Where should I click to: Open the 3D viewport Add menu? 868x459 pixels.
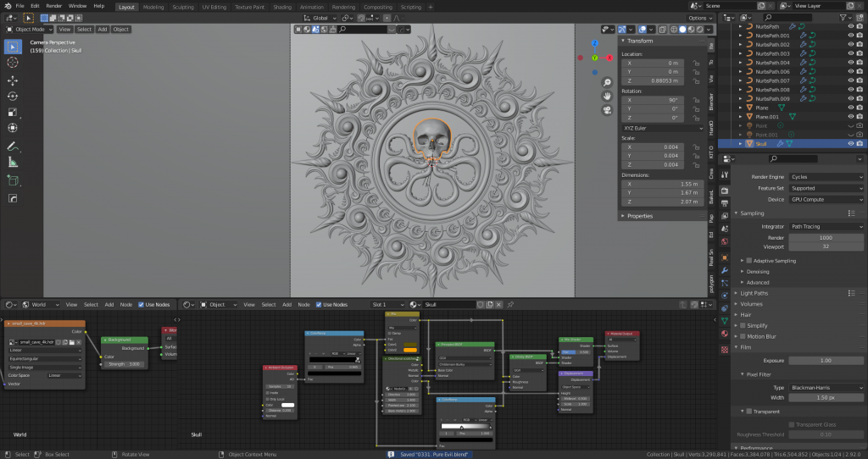click(103, 30)
